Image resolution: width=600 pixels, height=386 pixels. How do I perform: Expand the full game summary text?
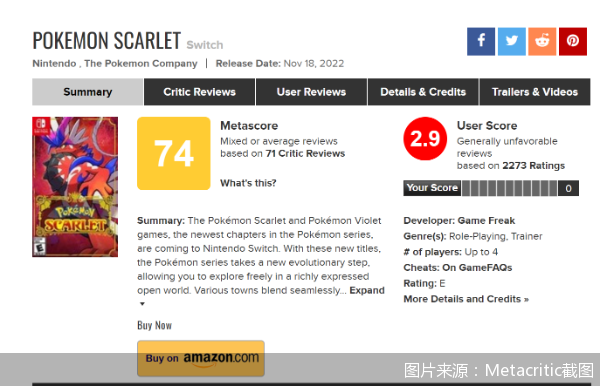(367, 290)
